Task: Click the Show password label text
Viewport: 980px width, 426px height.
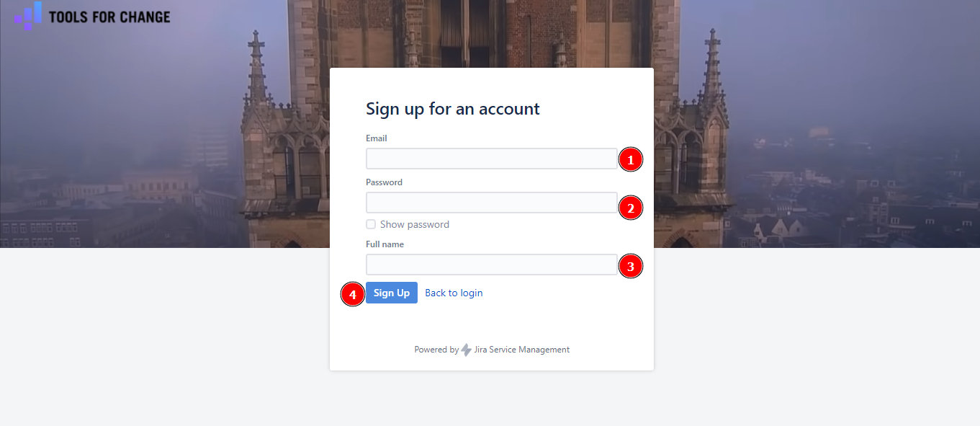Action: pyautogui.click(x=414, y=224)
